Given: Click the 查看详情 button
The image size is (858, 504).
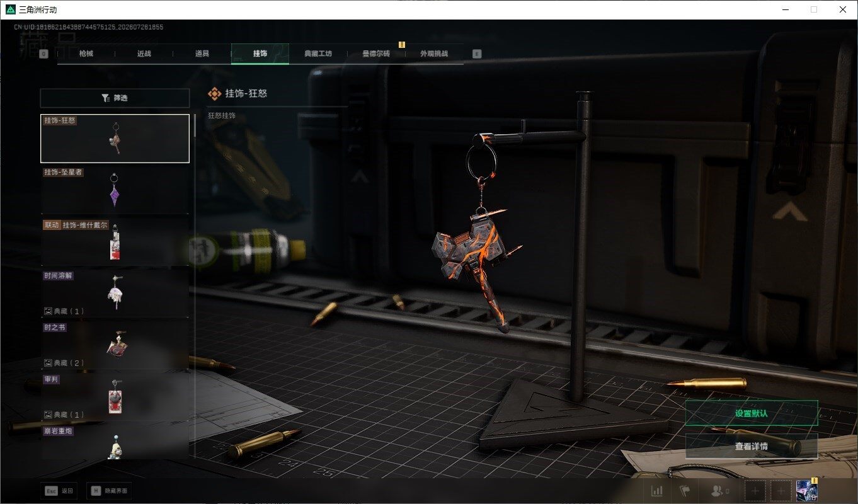Looking at the screenshot, I should (752, 446).
